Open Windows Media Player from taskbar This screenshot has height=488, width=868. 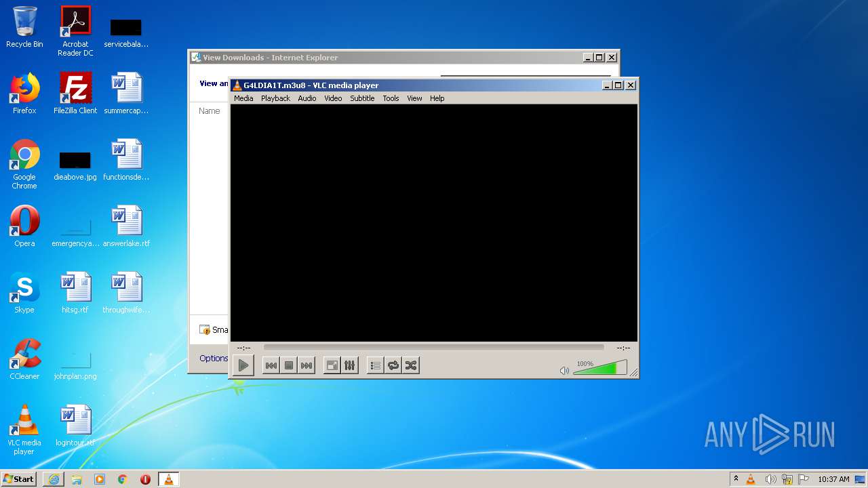(100, 479)
